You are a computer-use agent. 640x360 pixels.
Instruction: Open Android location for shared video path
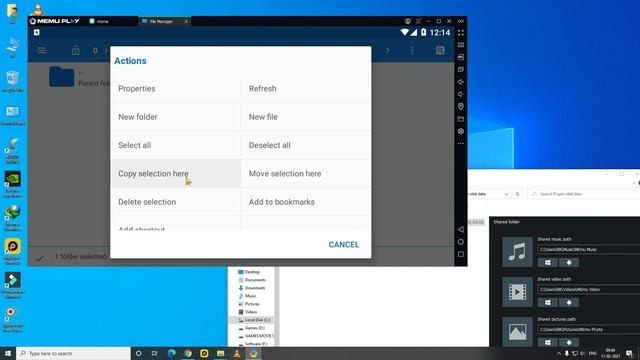(569, 302)
